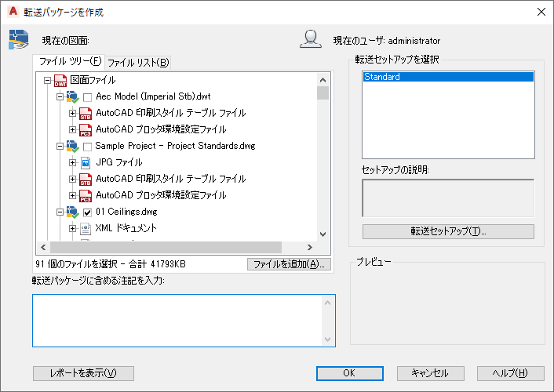554x392 pixels.
Task: Click the セットアップの説明 description box
Action: tap(448, 198)
